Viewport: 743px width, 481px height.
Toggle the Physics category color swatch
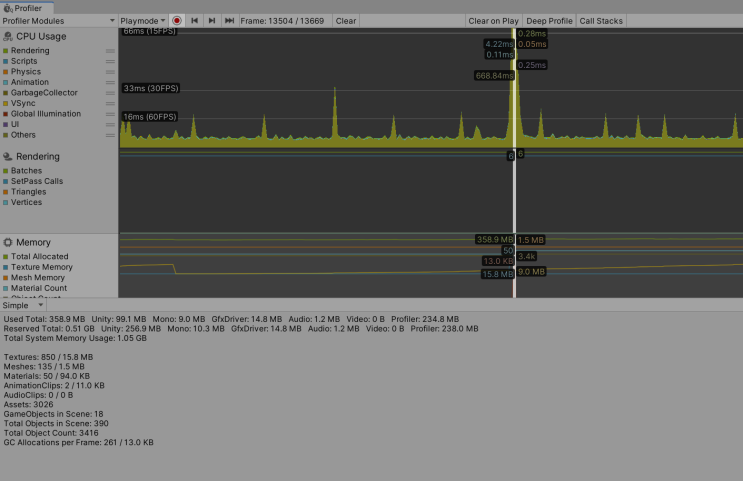[x=6, y=72]
